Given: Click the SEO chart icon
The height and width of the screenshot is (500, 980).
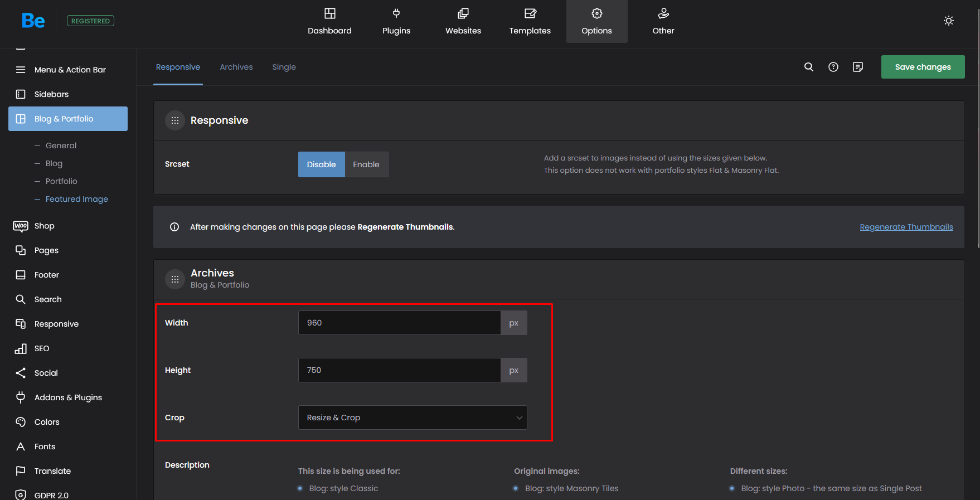Looking at the screenshot, I should click(21, 348).
